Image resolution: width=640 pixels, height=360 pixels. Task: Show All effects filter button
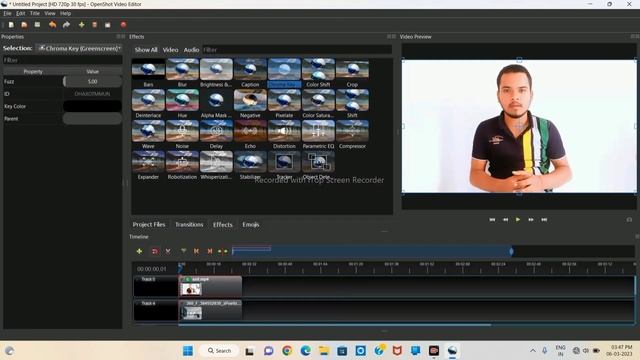tap(146, 50)
